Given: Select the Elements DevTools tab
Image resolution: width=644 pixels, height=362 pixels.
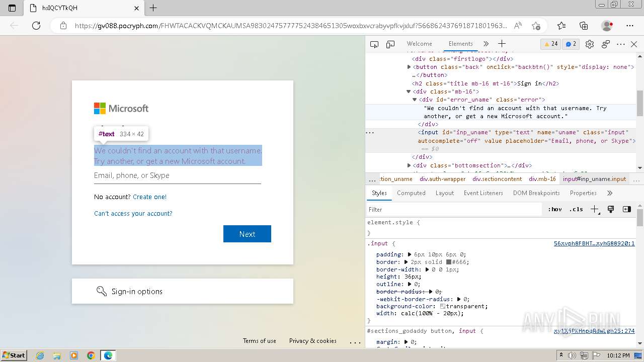Looking at the screenshot, I should (460, 44).
